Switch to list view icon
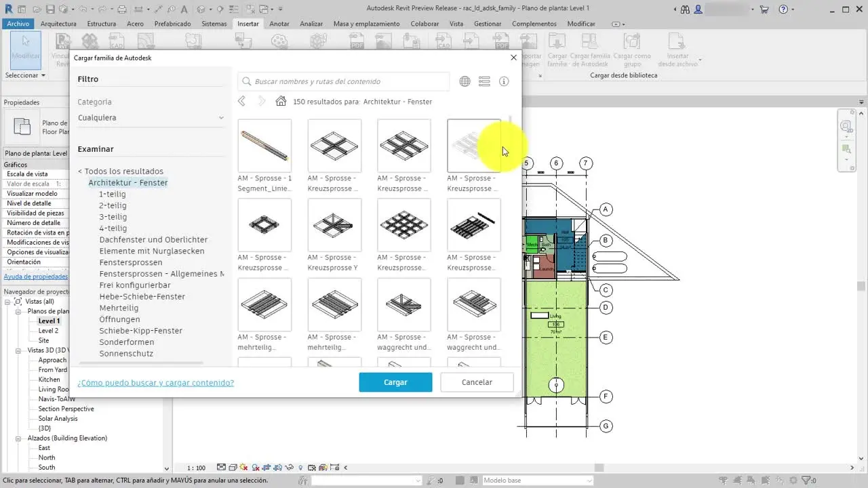868x488 pixels. (x=484, y=81)
